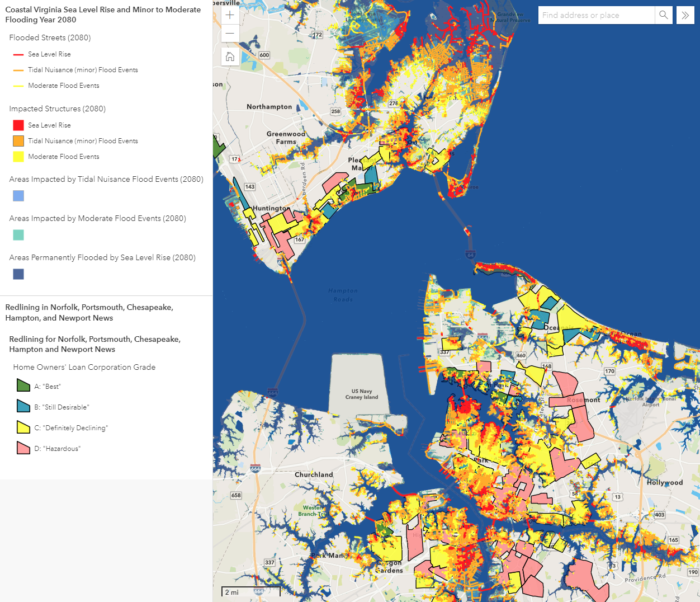Image resolution: width=700 pixels, height=602 pixels.
Task: Click the D: "Hazardous" pink grade icon
Action: [x=23, y=448]
